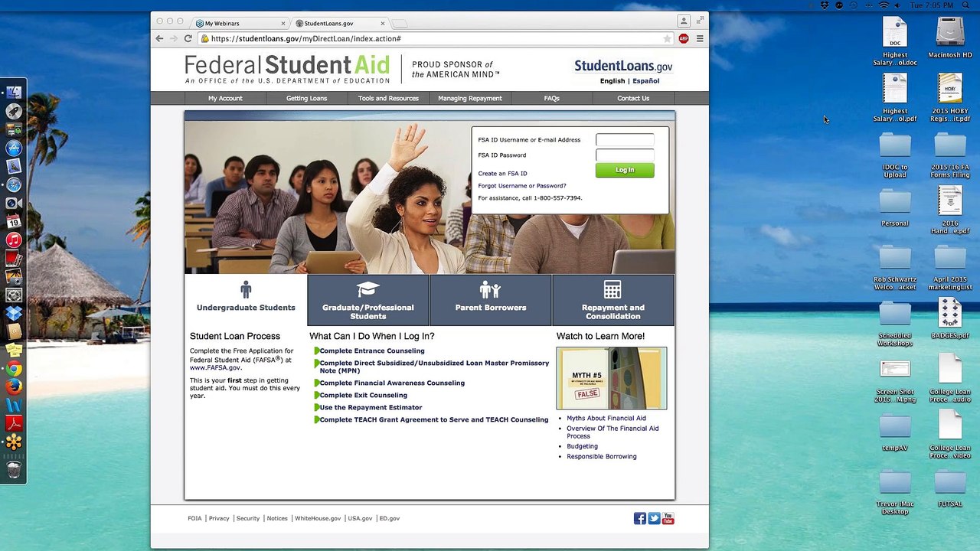Bookmark page with the star icon
Image resolution: width=980 pixels, height=551 pixels.
click(x=667, y=38)
